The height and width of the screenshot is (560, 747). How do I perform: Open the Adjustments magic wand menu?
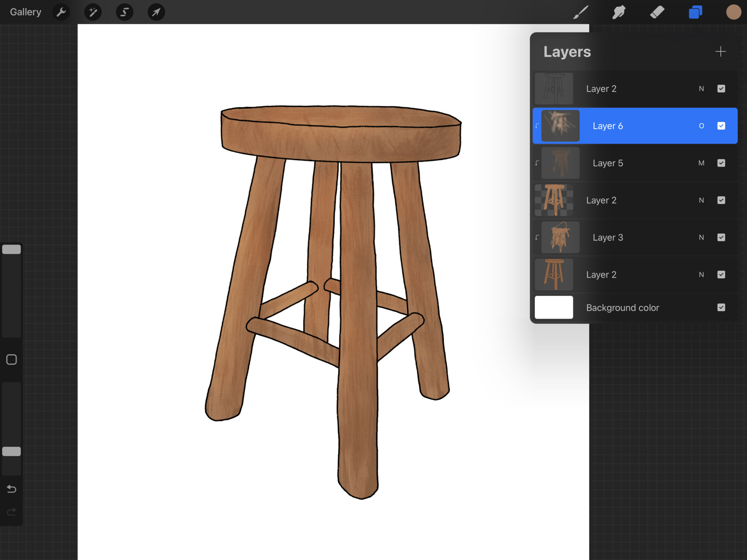(93, 12)
